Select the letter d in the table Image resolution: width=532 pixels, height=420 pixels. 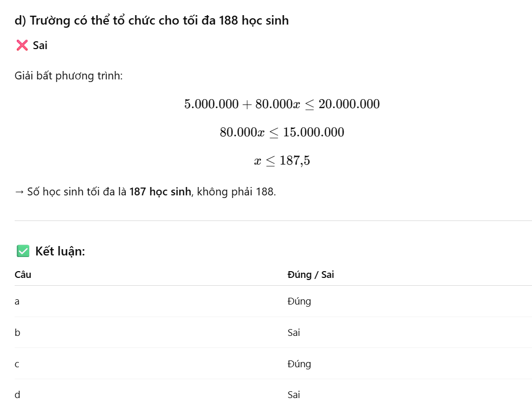17,395
